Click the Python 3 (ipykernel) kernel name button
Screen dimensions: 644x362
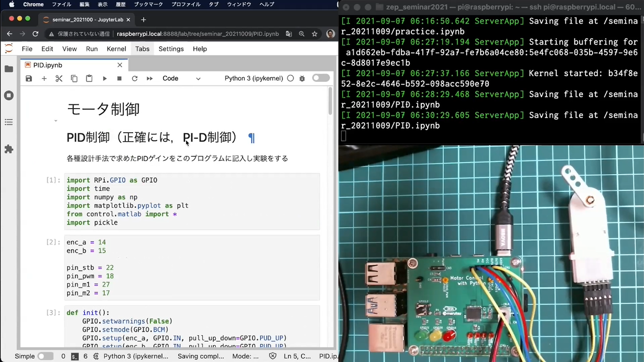pyautogui.click(x=253, y=79)
